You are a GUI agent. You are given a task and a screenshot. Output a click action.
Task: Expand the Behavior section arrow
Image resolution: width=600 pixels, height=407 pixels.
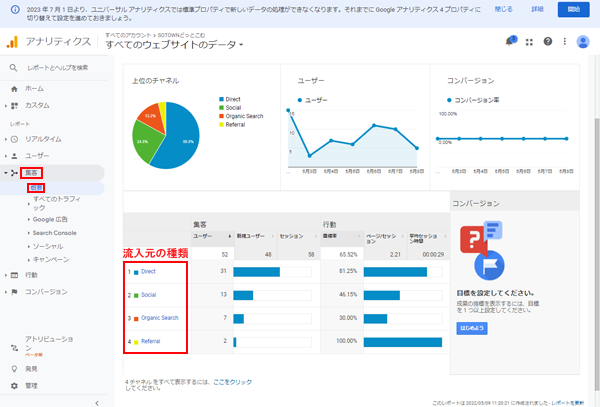coord(5,275)
